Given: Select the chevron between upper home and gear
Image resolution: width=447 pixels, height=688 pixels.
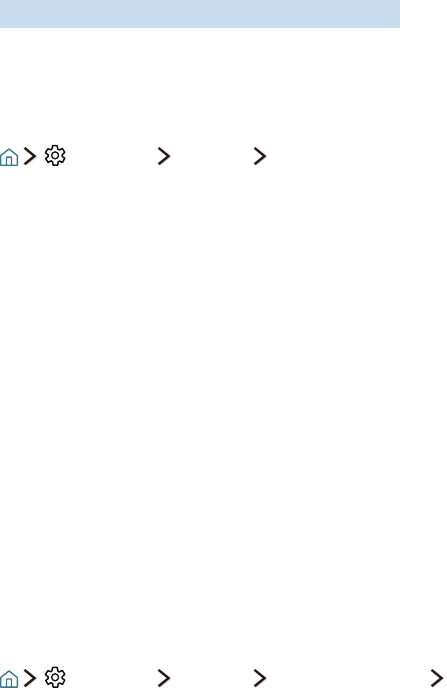Looking at the screenshot, I should pos(30,156).
